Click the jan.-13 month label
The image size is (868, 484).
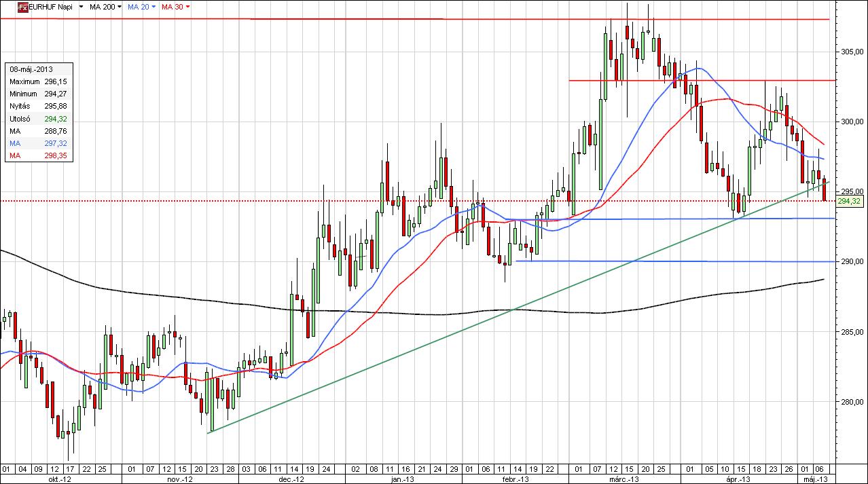coord(403,479)
